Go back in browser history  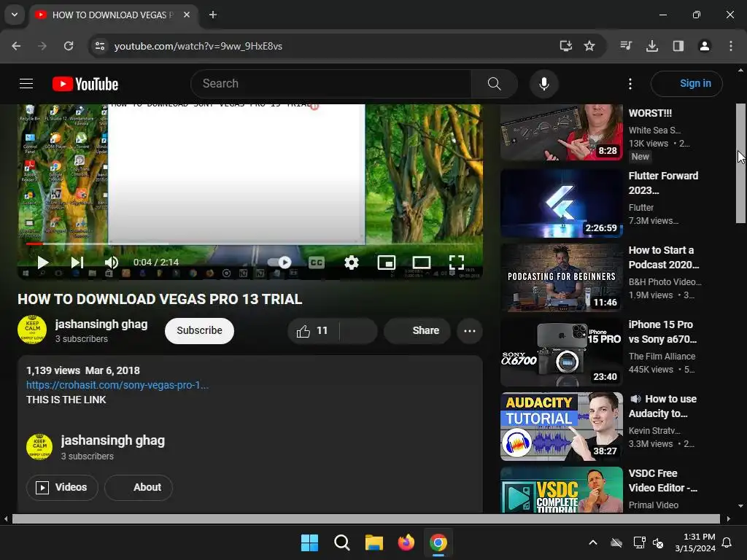pos(16,46)
